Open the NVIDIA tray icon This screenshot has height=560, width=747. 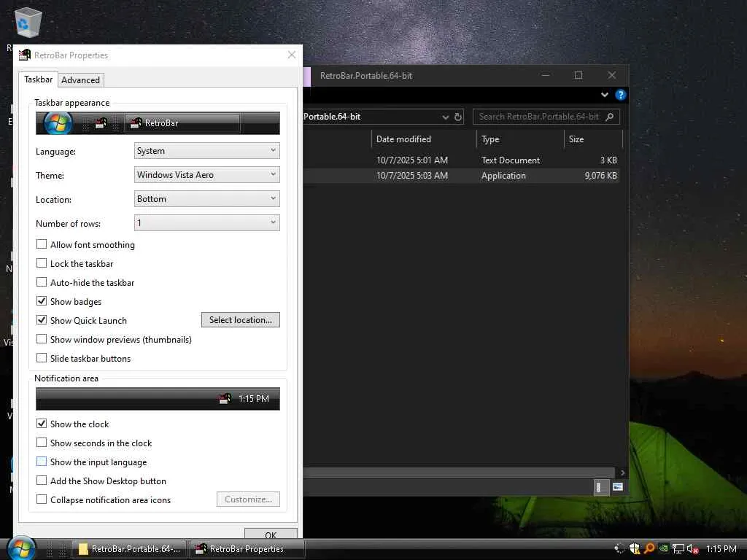tap(664, 548)
